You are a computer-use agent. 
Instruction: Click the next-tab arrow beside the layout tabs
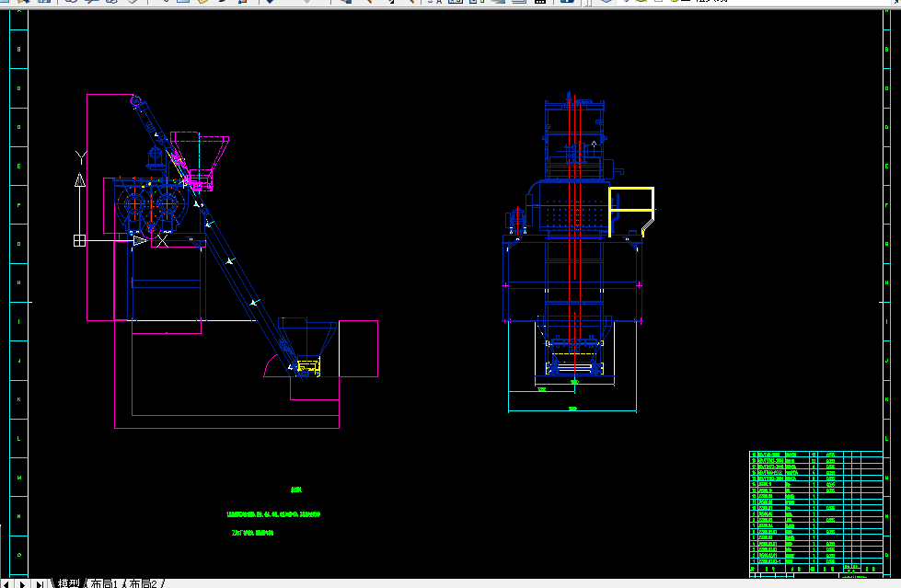pos(22,584)
